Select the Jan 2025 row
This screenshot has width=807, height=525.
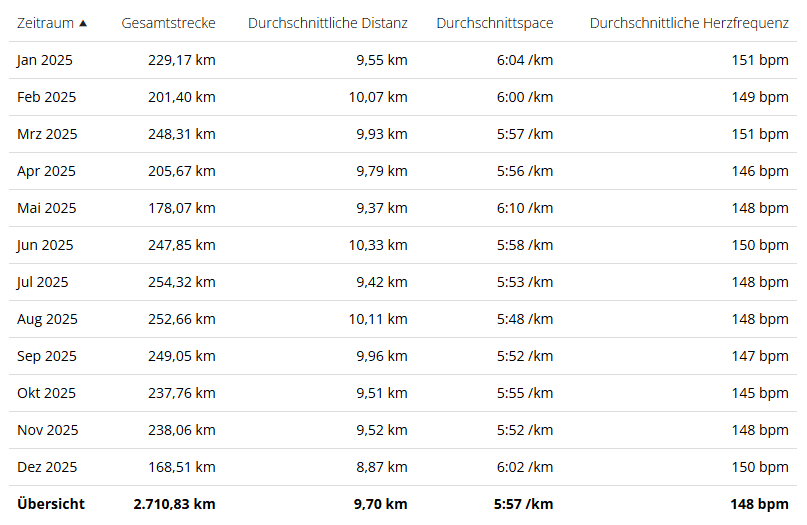pos(45,60)
